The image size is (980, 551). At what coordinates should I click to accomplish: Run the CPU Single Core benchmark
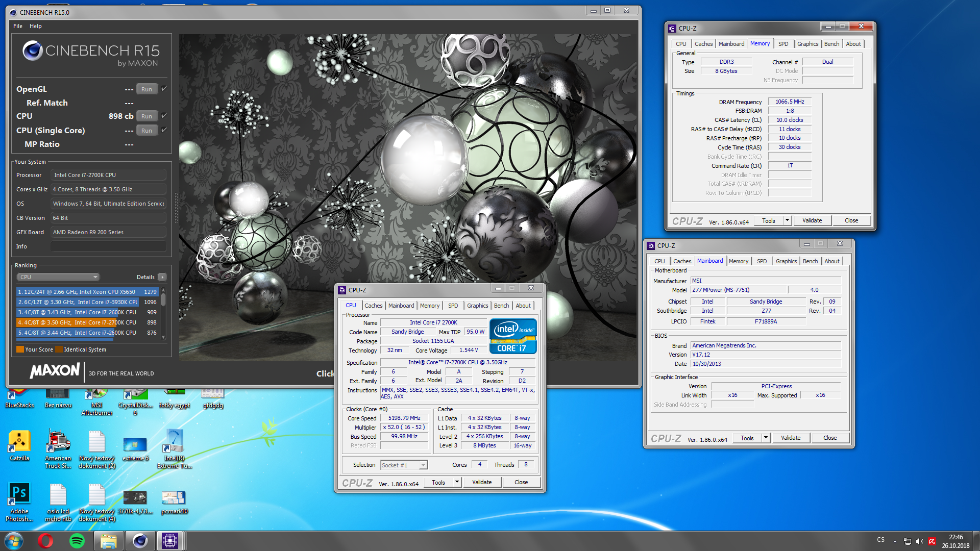click(147, 131)
